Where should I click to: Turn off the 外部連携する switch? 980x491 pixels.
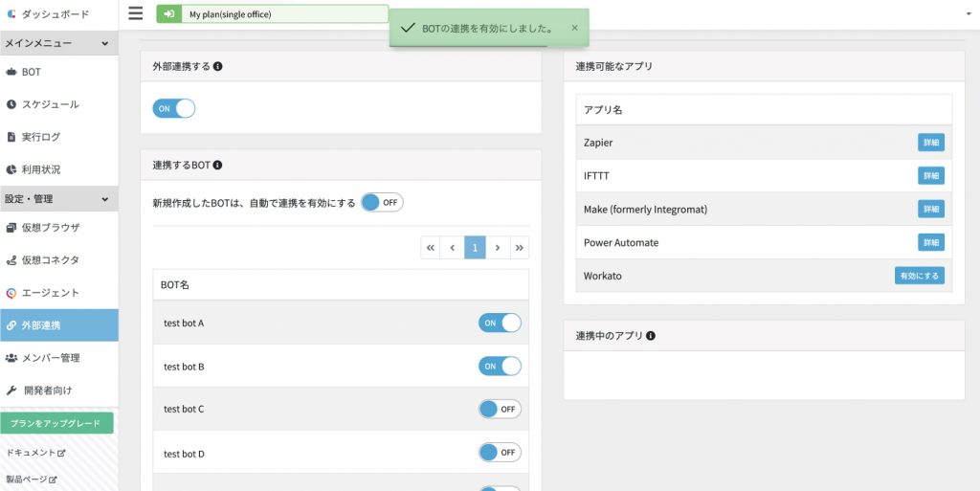pyautogui.click(x=173, y=109)
